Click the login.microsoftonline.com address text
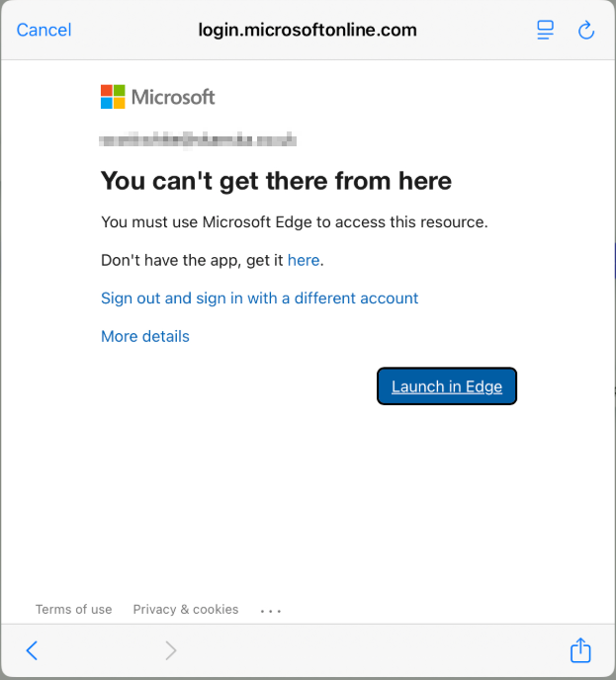This screenshot has height=680, width=616. coord(308,30)
